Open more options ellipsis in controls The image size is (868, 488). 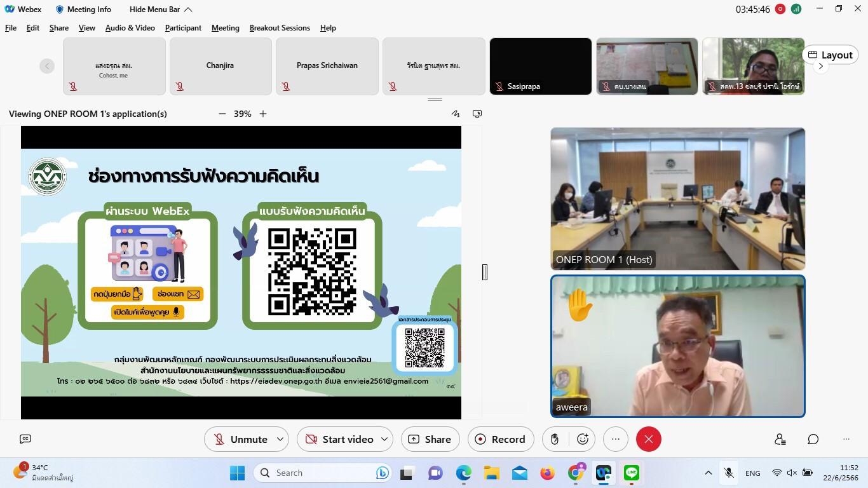coord(615,439)
